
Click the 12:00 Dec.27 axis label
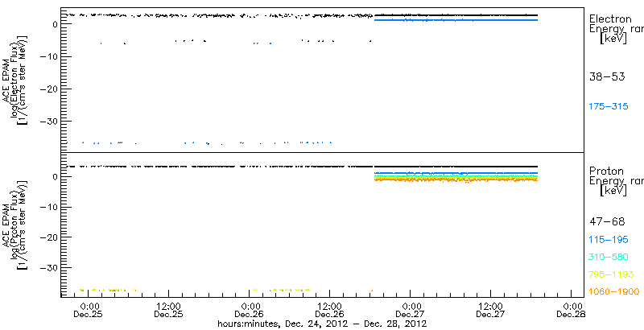[x=490, y=311]
